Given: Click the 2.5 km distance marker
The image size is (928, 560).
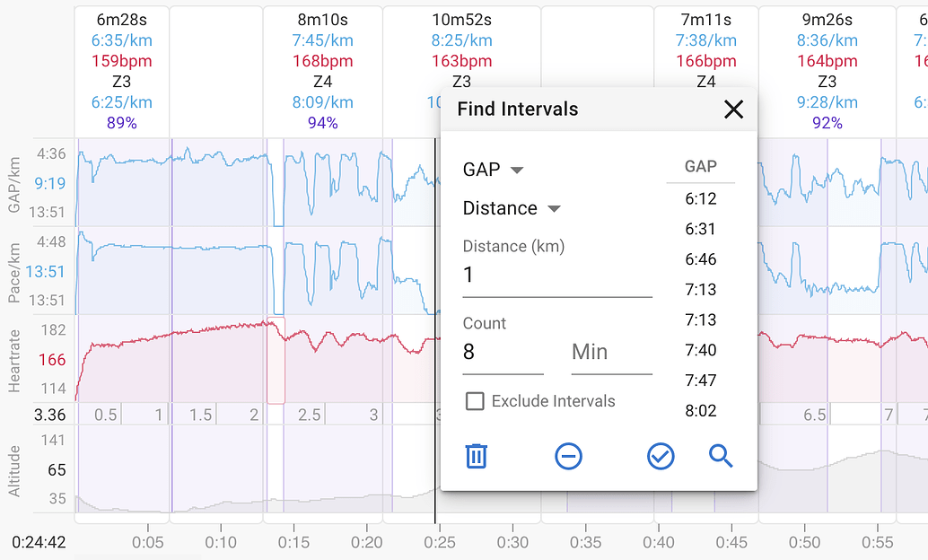Looking at the screenshot, I should 309,415.
